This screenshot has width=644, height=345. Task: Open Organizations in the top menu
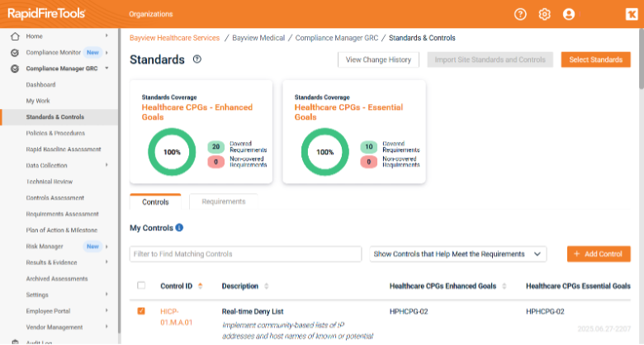151,14
